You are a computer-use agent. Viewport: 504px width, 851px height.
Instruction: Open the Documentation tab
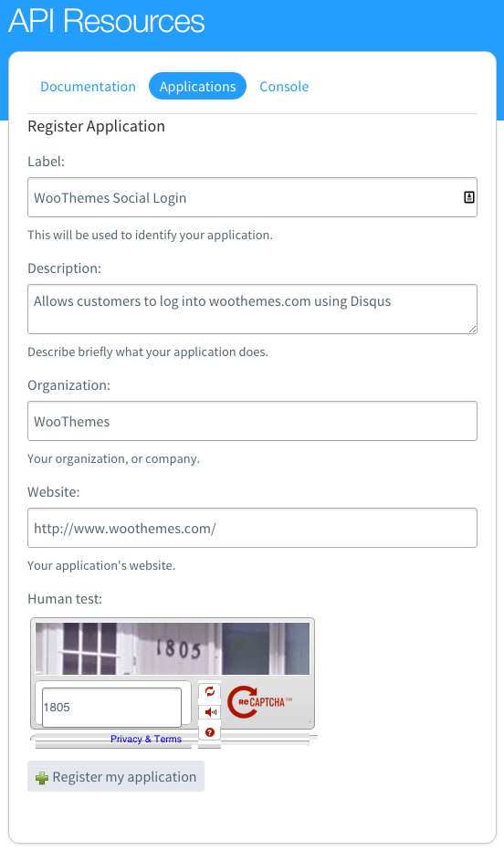(x=88, y=87)
